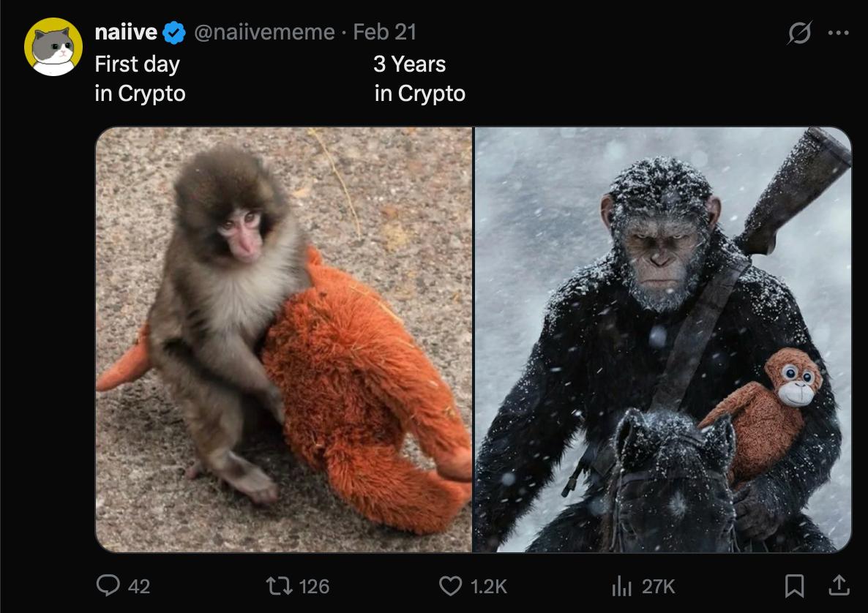868x613 pixels.
Task: Click the blue verified badge
Action: 173,32
